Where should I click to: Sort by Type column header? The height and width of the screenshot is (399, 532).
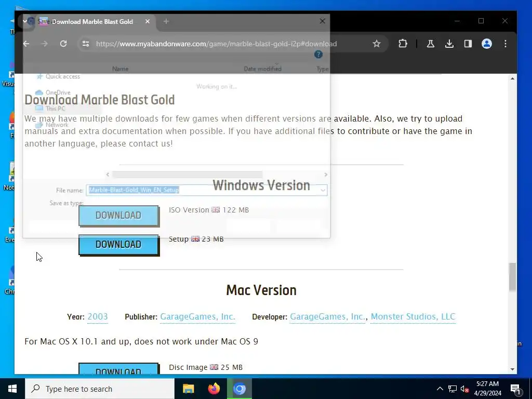click(x=322, y=69)
